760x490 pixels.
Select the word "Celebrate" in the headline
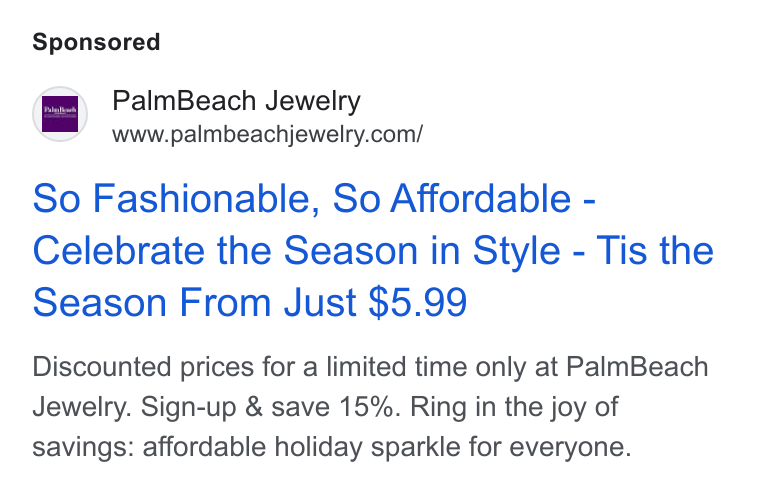click(x=119, y=251)
